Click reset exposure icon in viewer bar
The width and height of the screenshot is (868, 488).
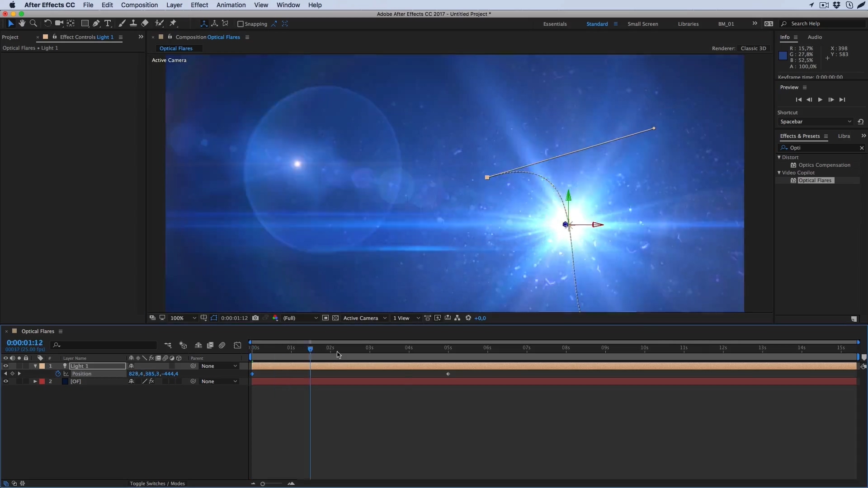pos(468,318)
